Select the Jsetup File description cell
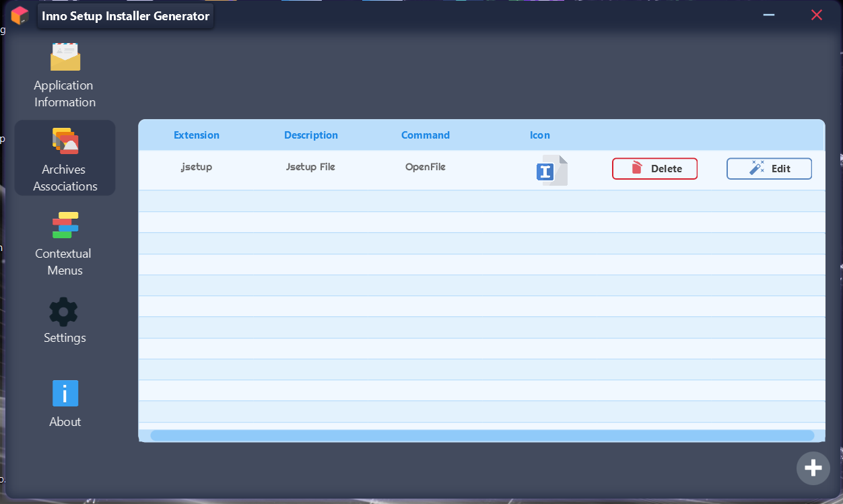 311,167
